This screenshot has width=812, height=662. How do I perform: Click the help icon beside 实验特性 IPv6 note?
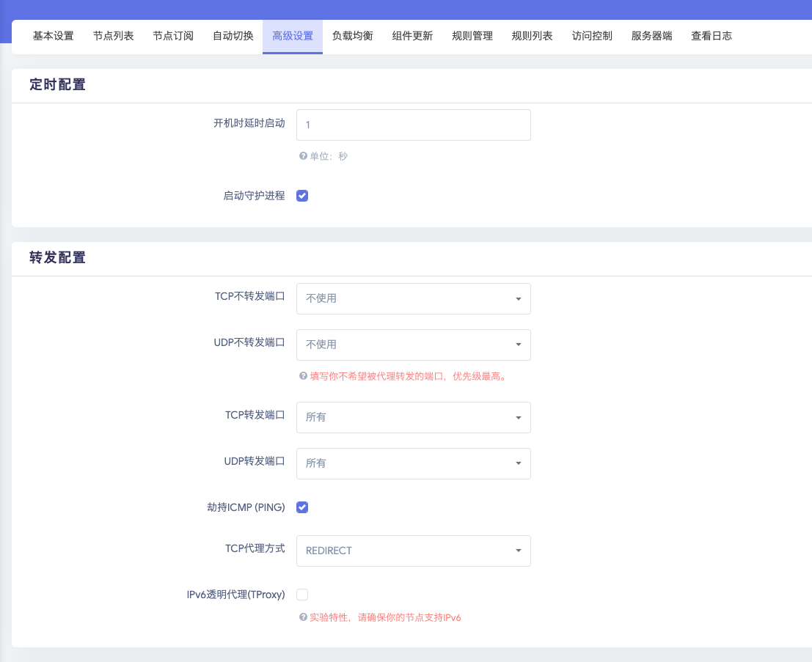pos(303,617)
